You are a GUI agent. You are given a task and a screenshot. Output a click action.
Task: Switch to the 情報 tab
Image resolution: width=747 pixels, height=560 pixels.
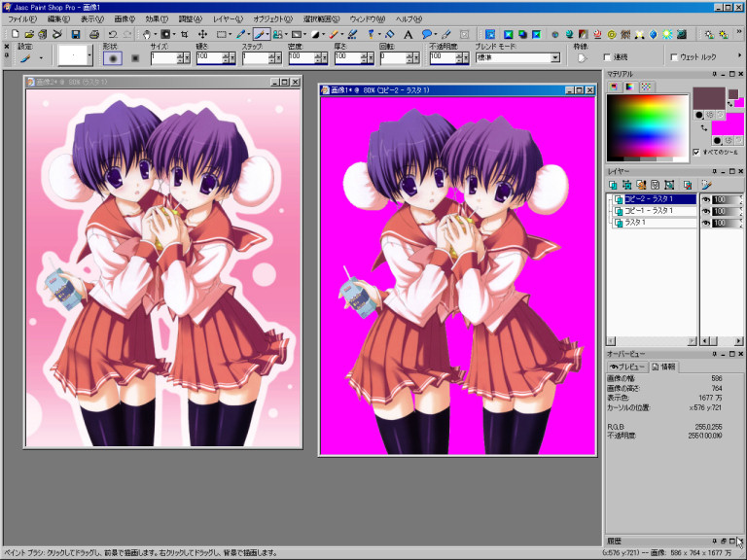coord(664,367)
